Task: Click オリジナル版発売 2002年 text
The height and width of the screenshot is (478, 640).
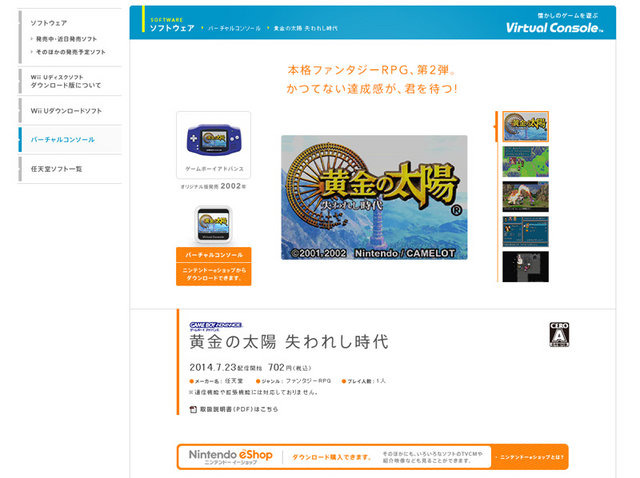Action: click(x=213, y=186)
